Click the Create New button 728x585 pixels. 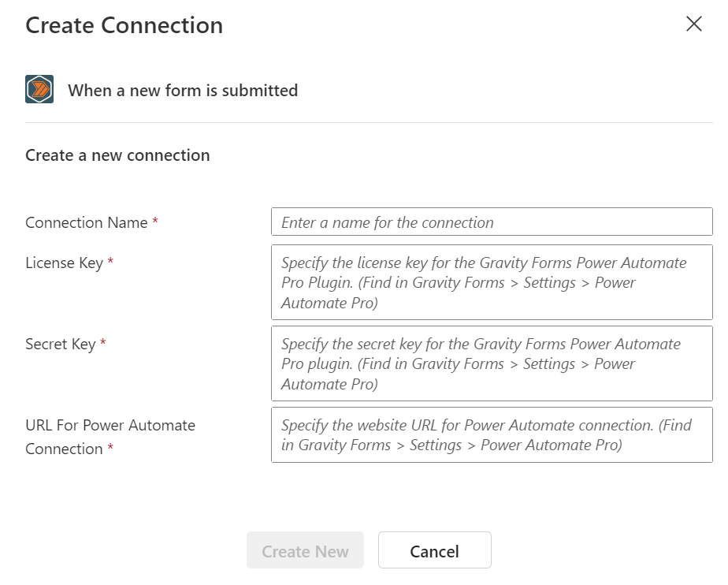pos(305,550)
